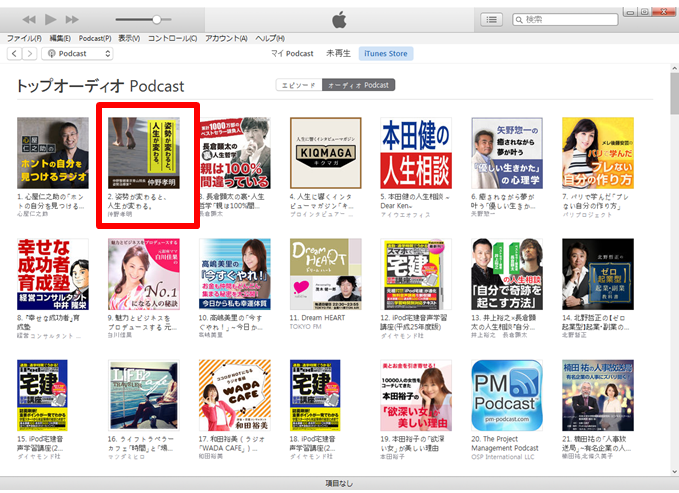Open the ゼロ起業型 podcast artwork
The height and width of the screenshot is (493, 679).
pos(598,274)
